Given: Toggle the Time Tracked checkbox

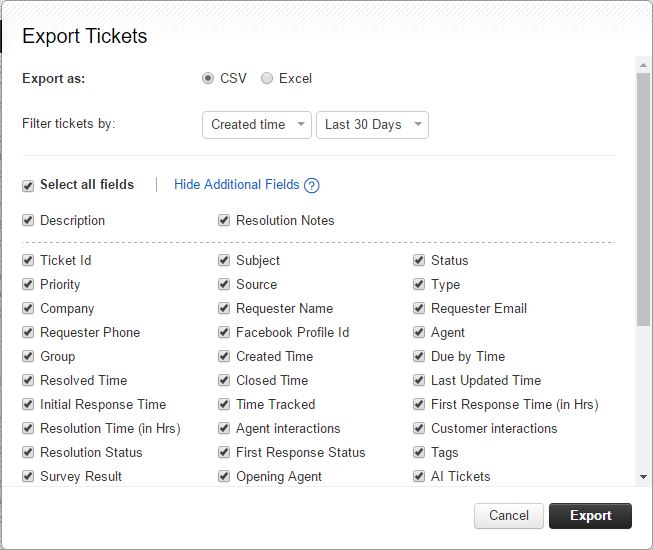Looking at the screenshot, I should pos(224,404).
